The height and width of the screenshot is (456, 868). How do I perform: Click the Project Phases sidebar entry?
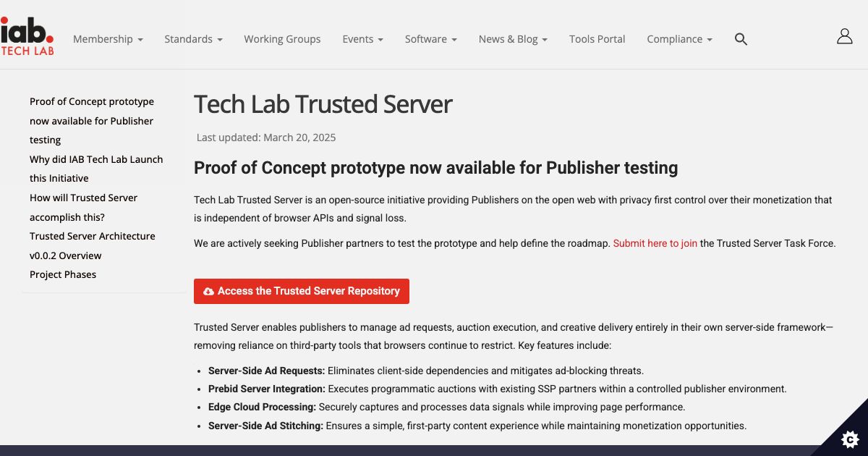click(62, 274)
